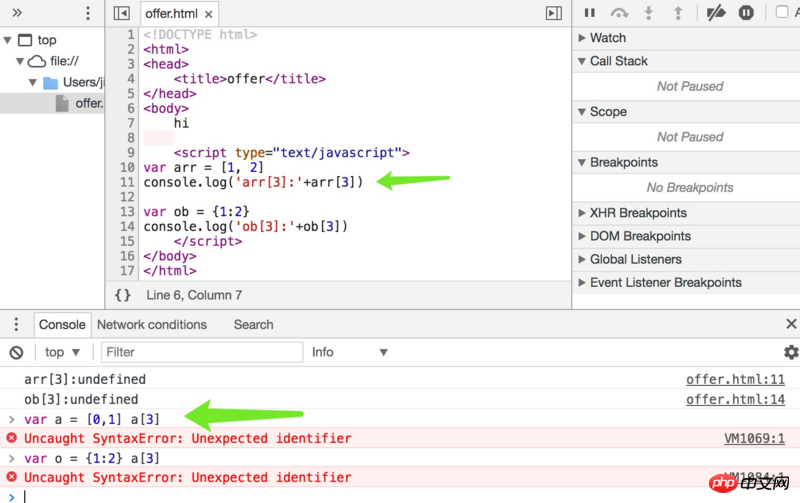Open the offer.html:14 source link
The width and height of the screenshot is (800, 503).
(x=735, y=399)
